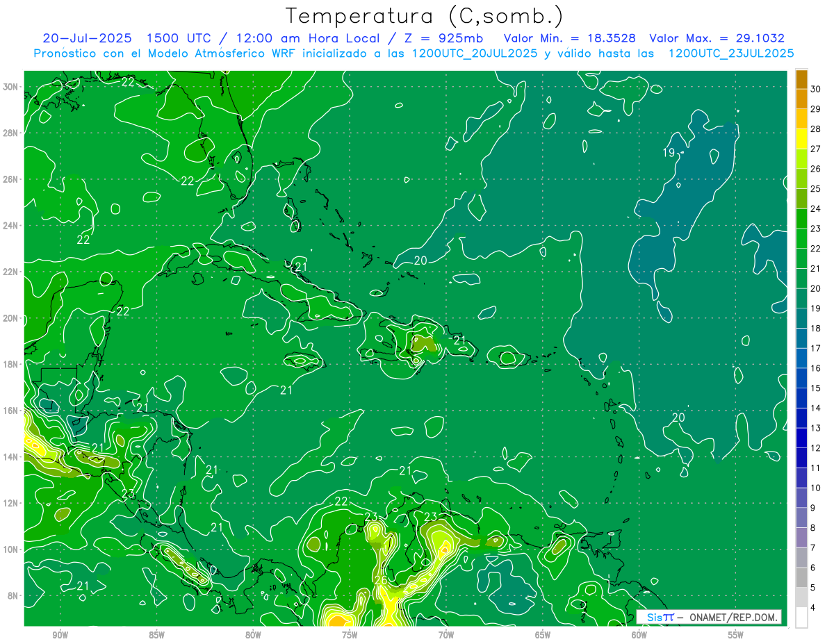
Task: Click legend value 30 on the colorbar
Action: point(815,89)
